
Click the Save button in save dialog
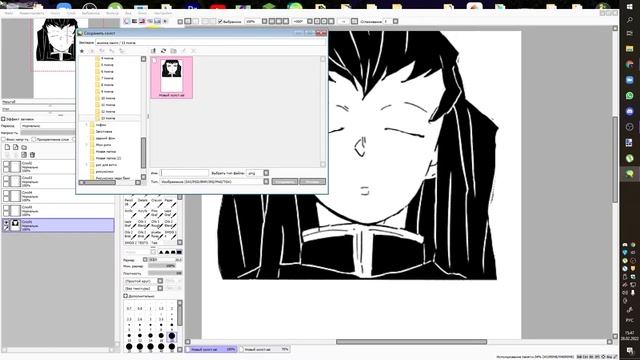tap(284, 182)
